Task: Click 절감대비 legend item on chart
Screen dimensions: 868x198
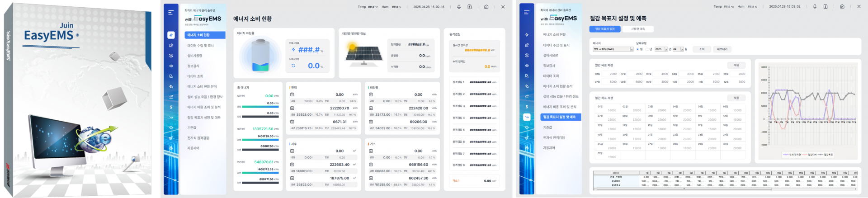Action: (810, 155)
